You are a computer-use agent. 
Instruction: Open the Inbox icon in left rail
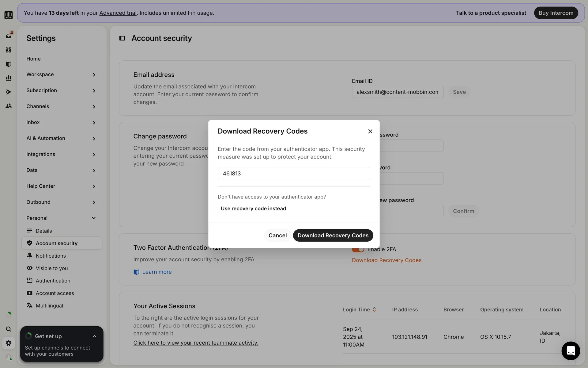(9, 36)
